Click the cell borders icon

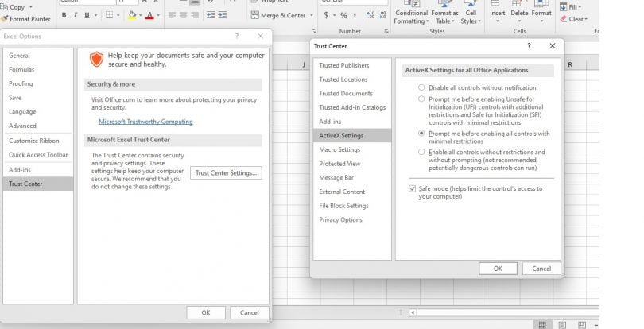109,15
